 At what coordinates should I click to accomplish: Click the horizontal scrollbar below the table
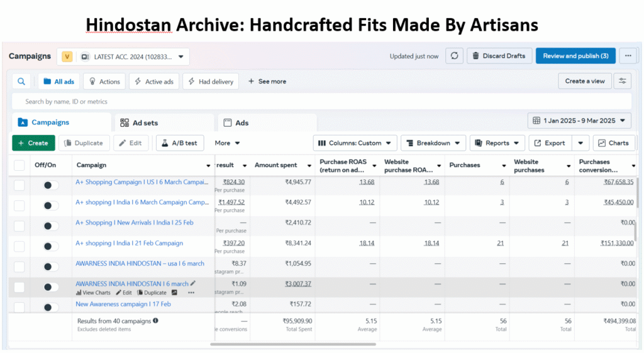point(293,344)
